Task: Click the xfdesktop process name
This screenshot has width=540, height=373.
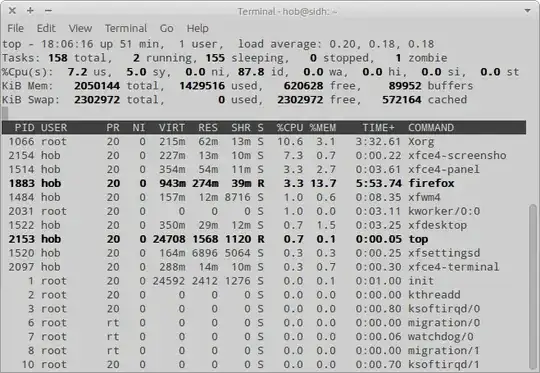Action: coord(437,225)
